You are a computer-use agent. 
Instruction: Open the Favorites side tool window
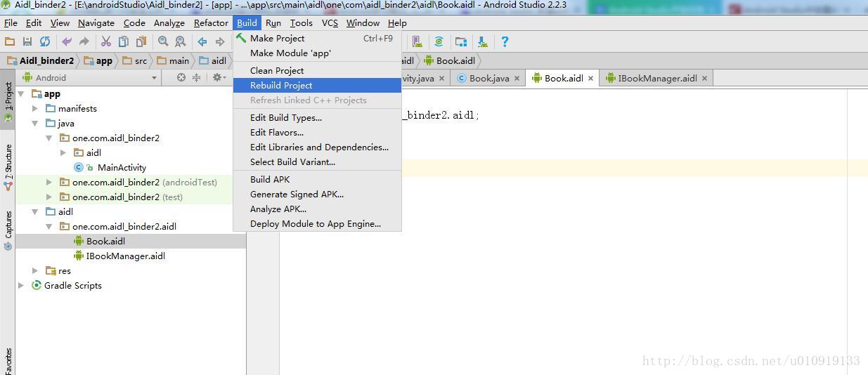[8, 360]
